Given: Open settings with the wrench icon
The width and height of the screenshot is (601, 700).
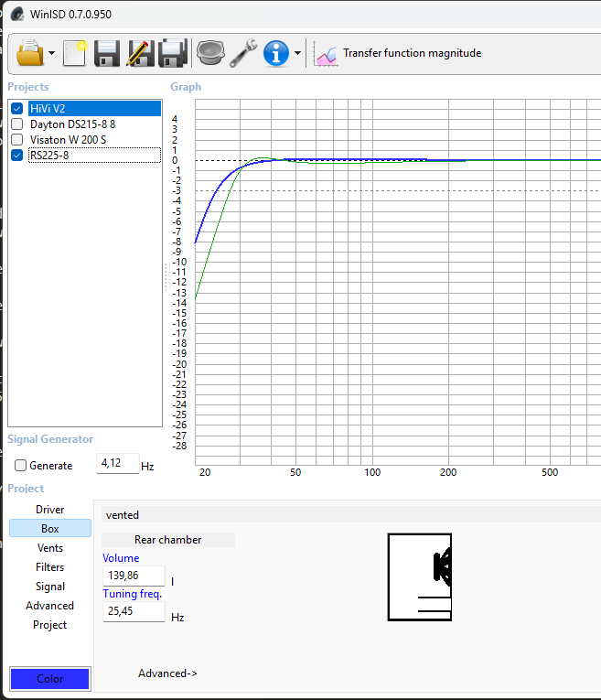Looking at the screenshot, I should (x=243, y=53).
